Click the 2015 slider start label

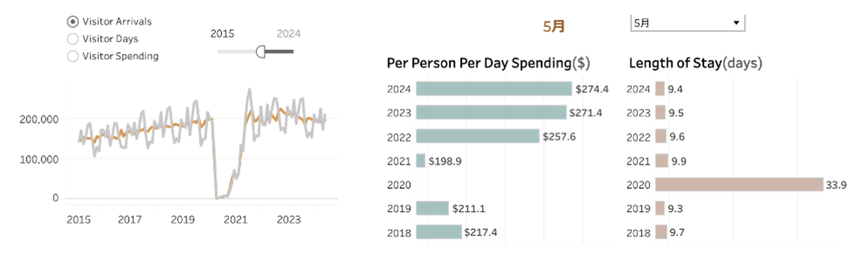pos(222,34)
